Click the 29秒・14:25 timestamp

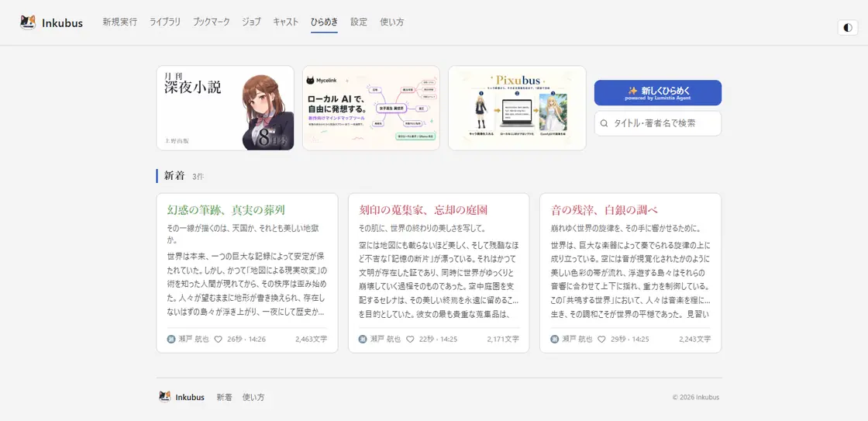630,339
